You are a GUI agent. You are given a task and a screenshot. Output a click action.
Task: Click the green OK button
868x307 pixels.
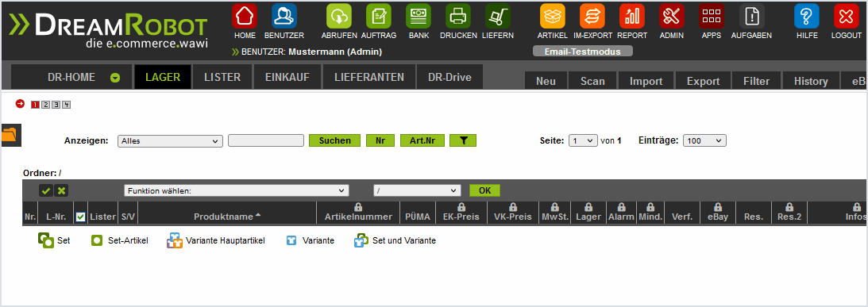tap(484, 190)
